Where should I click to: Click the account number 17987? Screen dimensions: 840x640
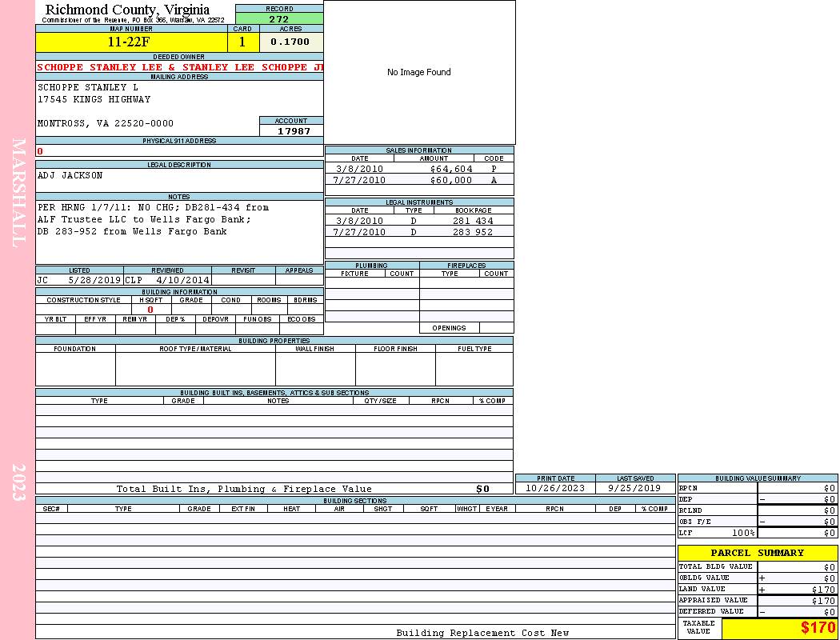293,131
